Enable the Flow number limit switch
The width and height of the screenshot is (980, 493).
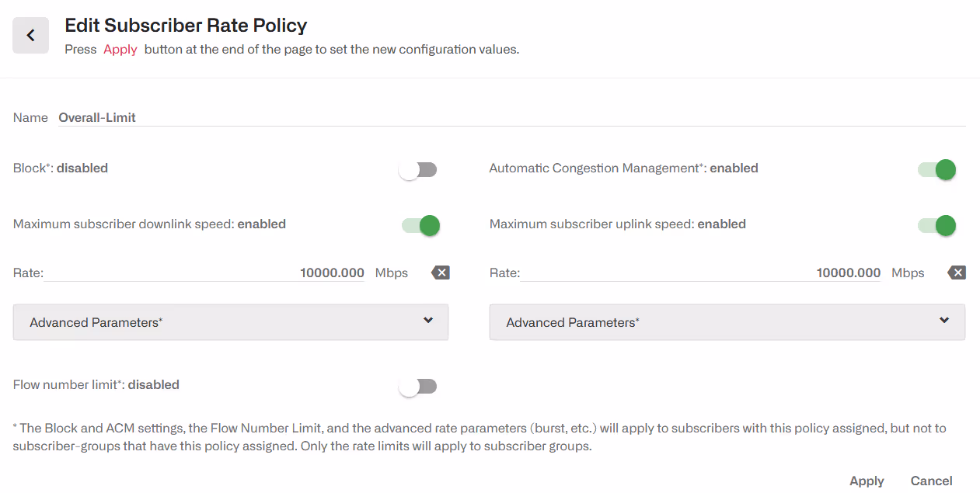[x=418, y=386]
